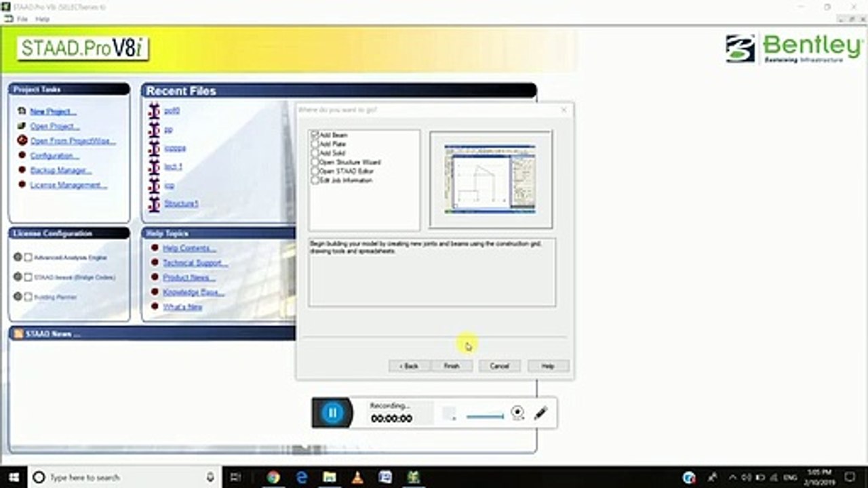
Task: Toggle the webcam icon on recorder bar
Action: click(518, 413)
